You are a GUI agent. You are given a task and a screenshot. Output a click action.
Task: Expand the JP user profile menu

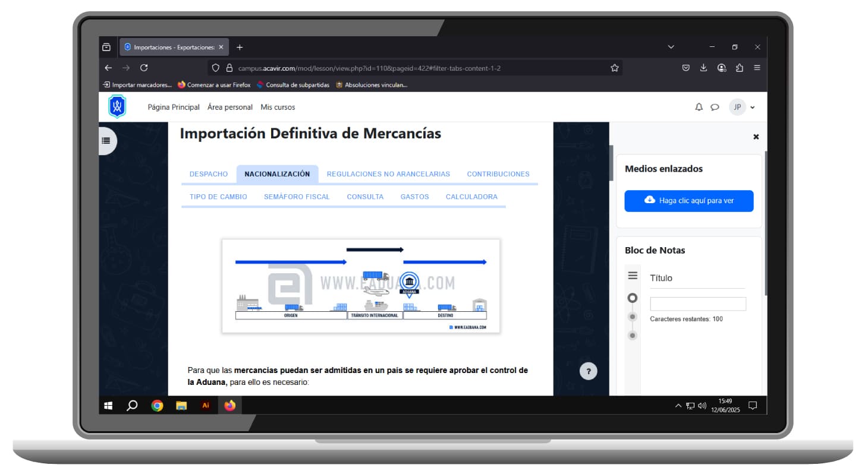tap(743, 108)
